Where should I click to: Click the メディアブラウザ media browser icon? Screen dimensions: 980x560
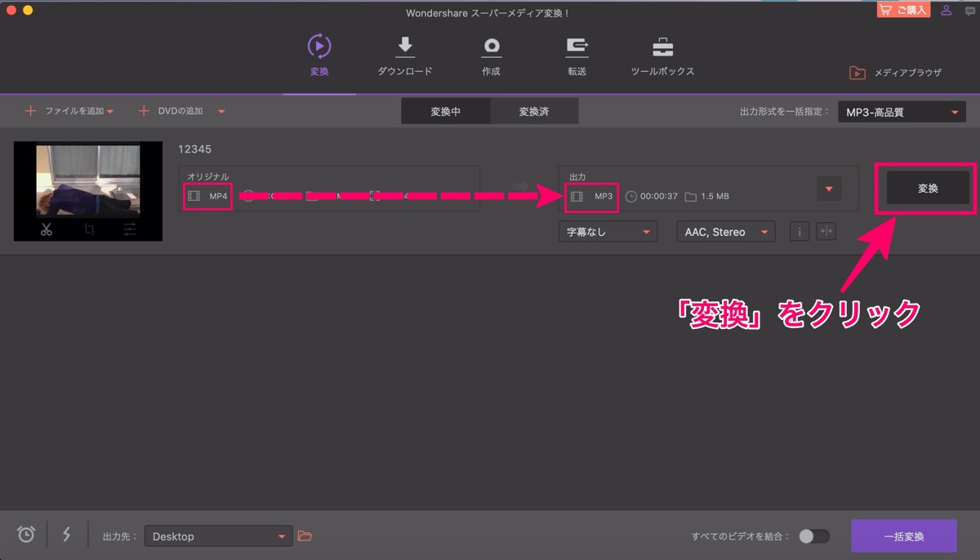point(857,73)
